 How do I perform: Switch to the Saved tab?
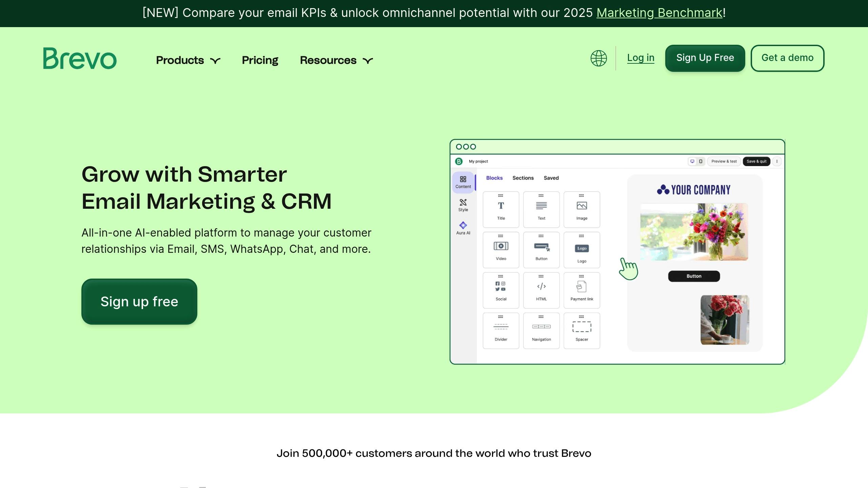(x=551, y=178)
